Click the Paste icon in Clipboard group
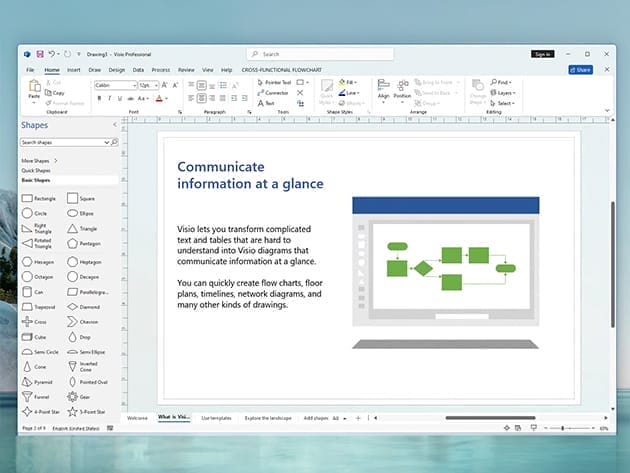This screenshot has width=630, height=473. click(33, 92)
